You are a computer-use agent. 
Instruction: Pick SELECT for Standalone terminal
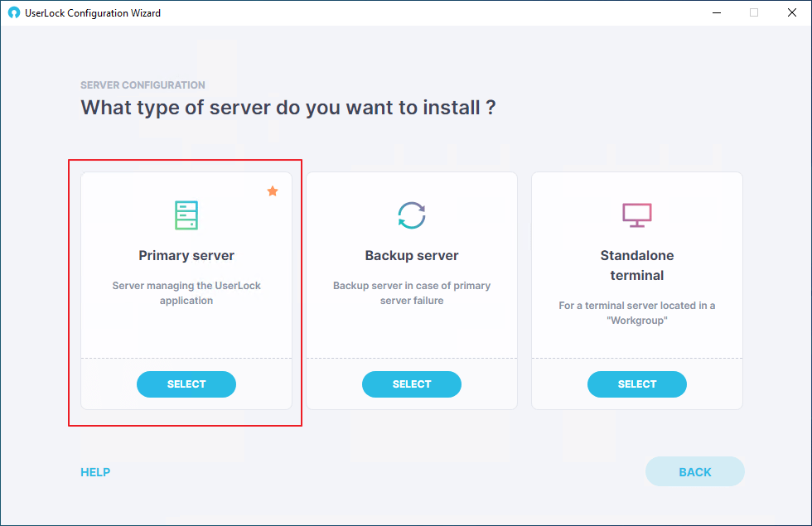[637, 384]
